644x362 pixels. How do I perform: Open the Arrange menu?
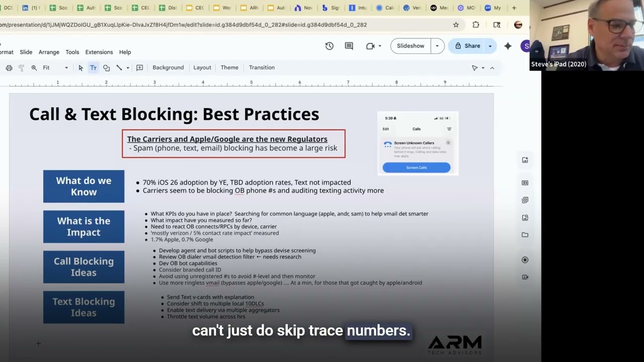tap(49, 52)
